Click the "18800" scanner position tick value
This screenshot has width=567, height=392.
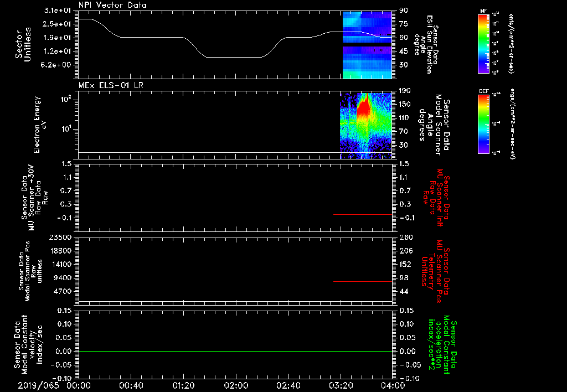click(x=60, y=251)
